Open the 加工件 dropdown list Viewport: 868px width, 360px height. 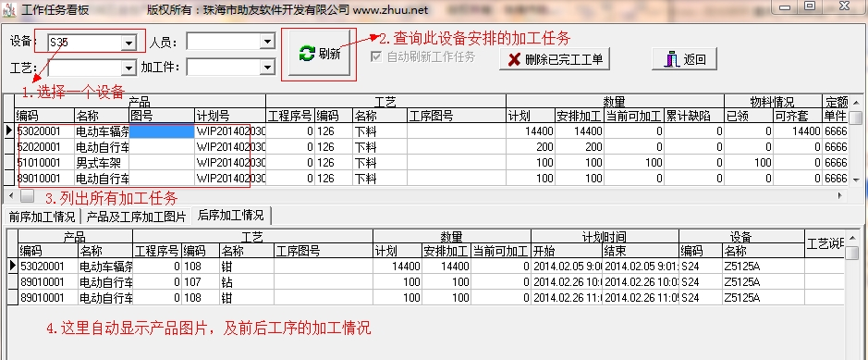click(x=267, y=68)
